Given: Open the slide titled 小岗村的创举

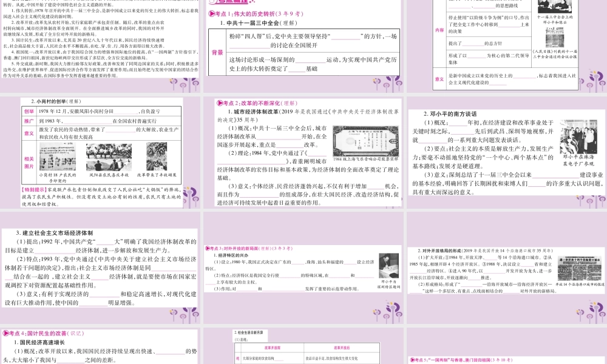Looking at the screenshot, I should [101, 152].
